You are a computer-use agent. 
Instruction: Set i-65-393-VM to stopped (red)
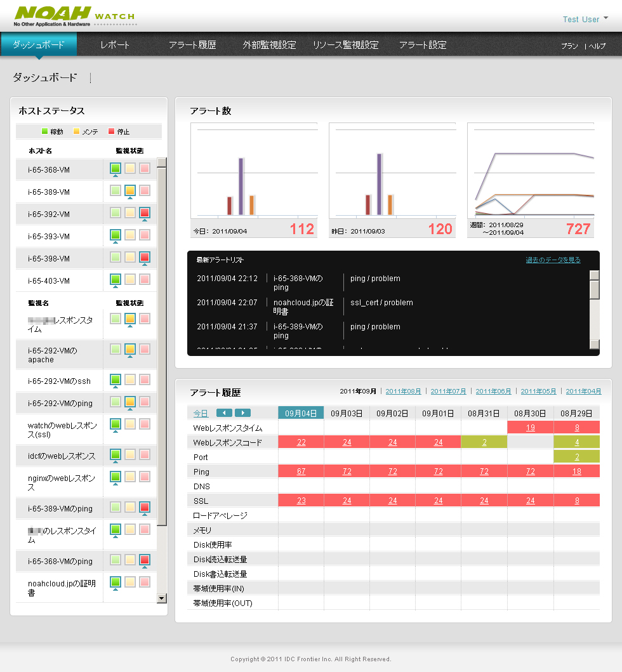[x=145, y=235]
